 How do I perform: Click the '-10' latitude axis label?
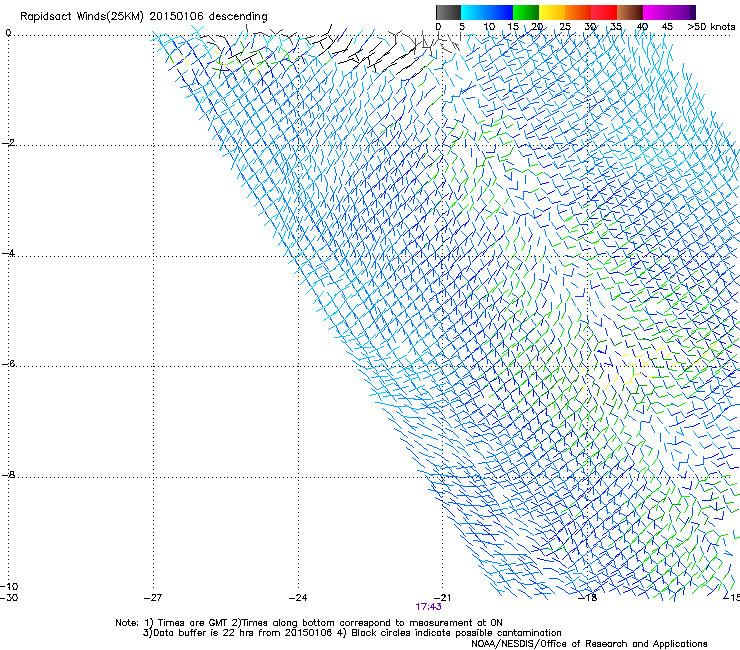[x=9, y=586]
